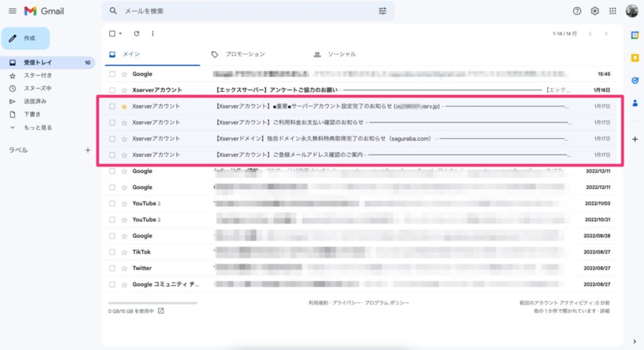644x350 pixels.
Task: Create new label plus icon
Action: pos(87,150)
